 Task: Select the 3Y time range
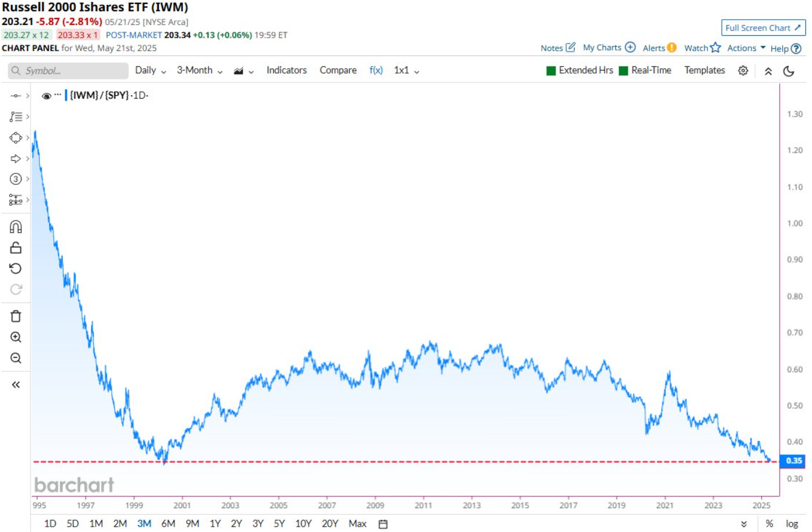pos(258,524)
